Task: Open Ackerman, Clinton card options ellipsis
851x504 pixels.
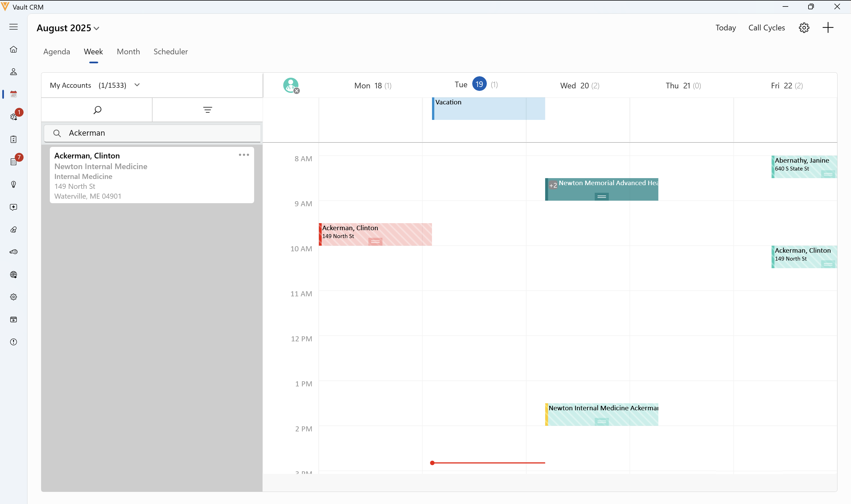Action: pyautogui.click(x=244, y=155)
